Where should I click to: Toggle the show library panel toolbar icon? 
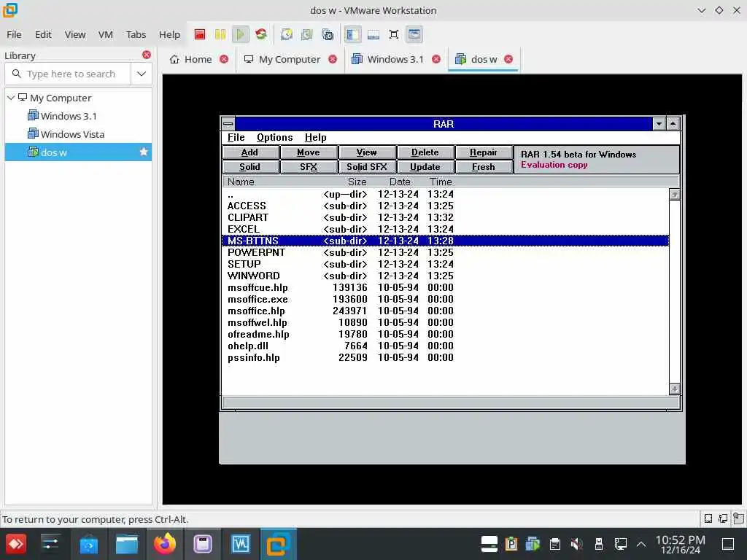(352, 34)
